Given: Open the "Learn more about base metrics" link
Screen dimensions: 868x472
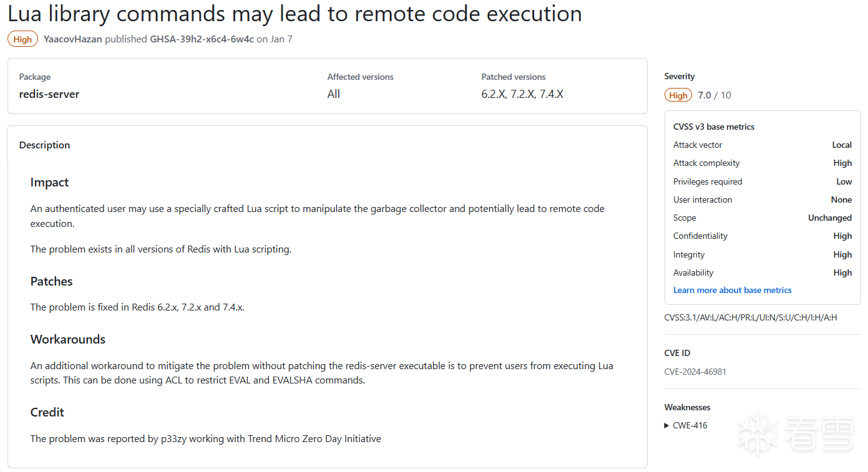Looking at the screenshot, I should coord(732,291).
